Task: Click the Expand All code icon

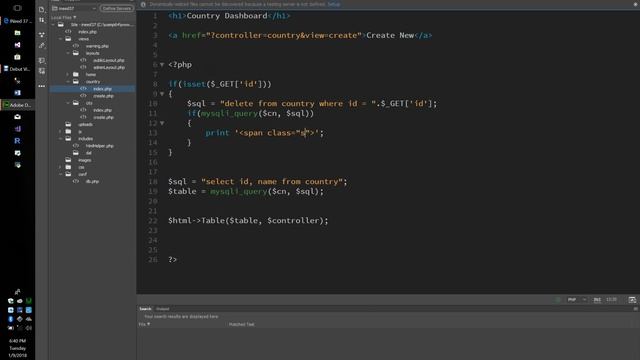Action: (42, 35)
